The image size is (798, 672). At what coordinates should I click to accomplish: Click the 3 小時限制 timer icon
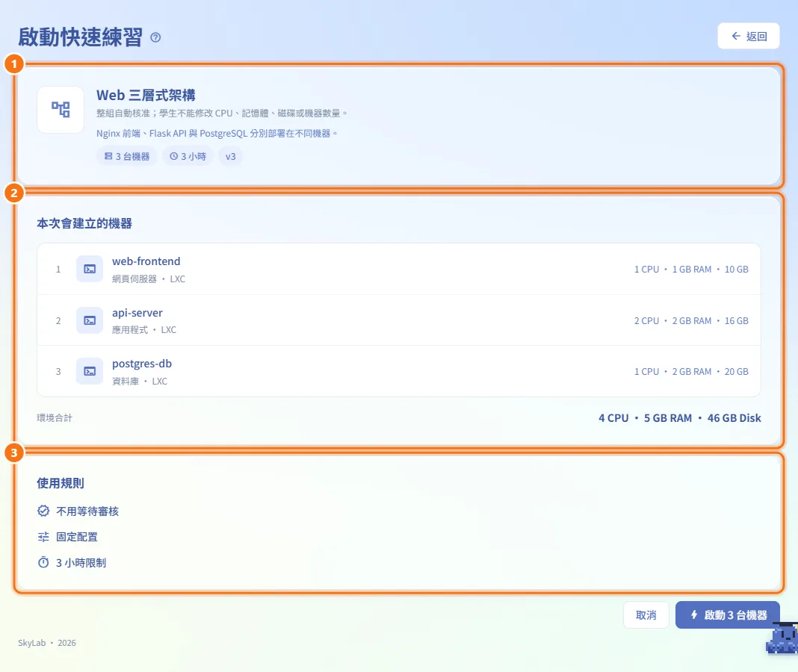coord(44,562)
